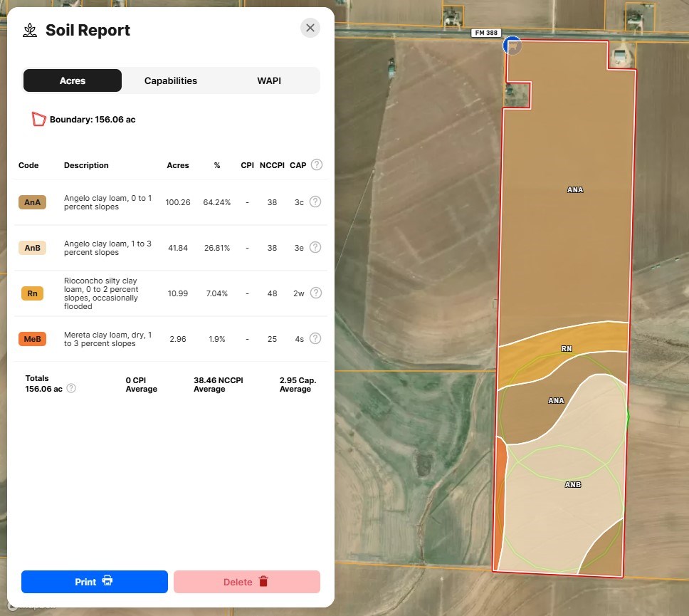Switch to the Capabilities tab
The width and height of the screenshot is (689, 616).
pyautogui.click(x=171, y=80)
